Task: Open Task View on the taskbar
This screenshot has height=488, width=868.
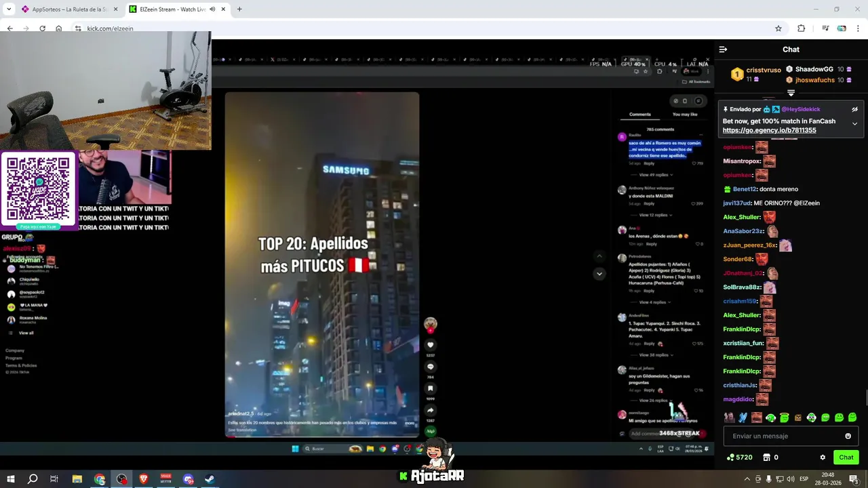Action: (54, 479)
